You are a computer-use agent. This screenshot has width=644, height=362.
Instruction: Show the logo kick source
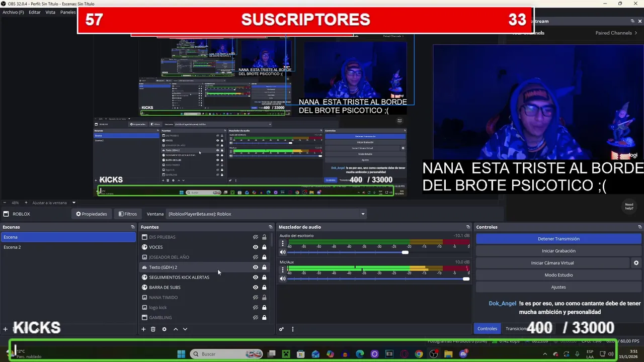coord(256,308)
